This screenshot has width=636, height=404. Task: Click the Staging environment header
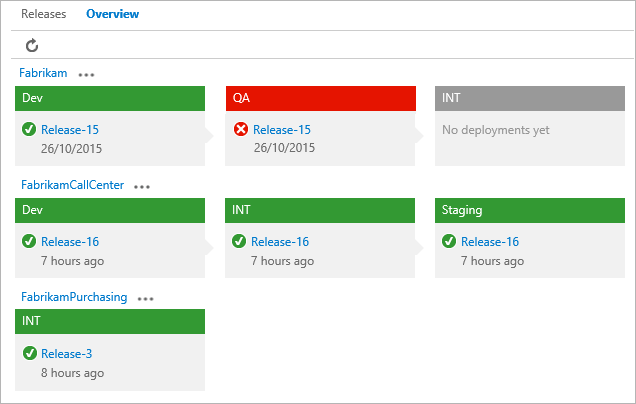530,210
